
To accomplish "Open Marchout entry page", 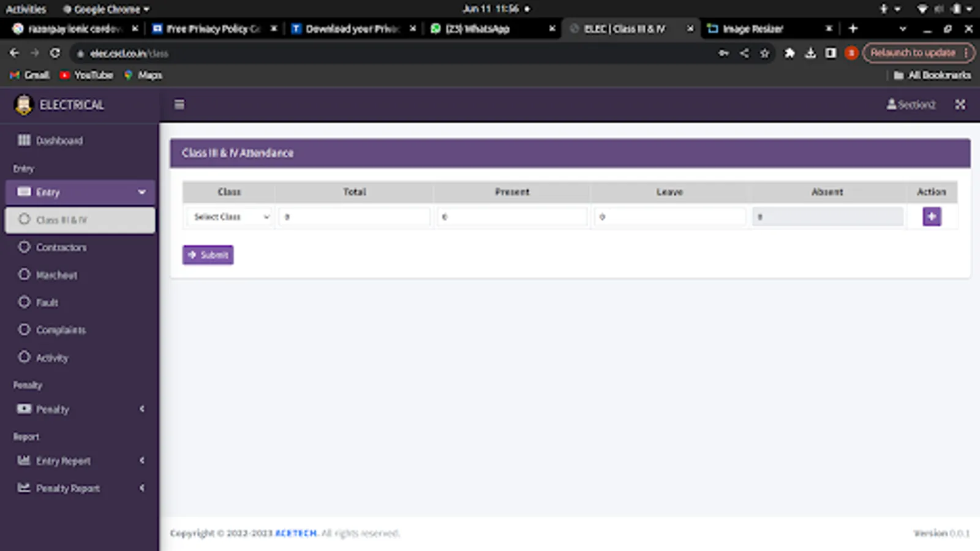I will [80, 275].
